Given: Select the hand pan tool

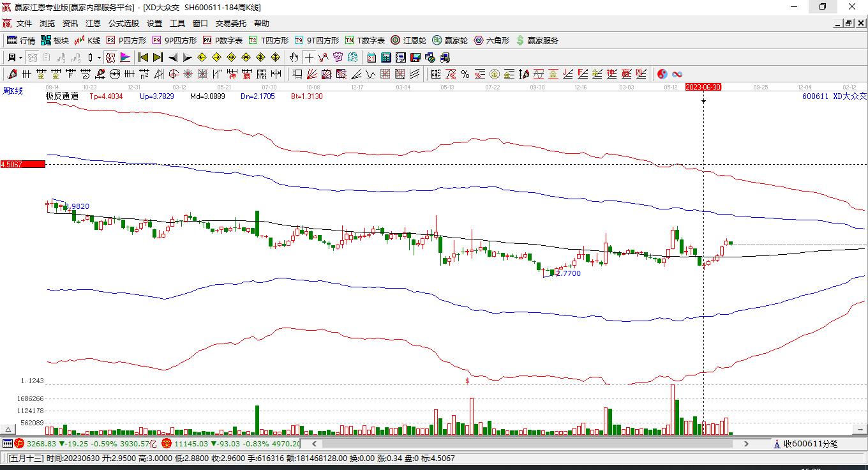Looking at the screenshot, I should click(x=294, y=57).
